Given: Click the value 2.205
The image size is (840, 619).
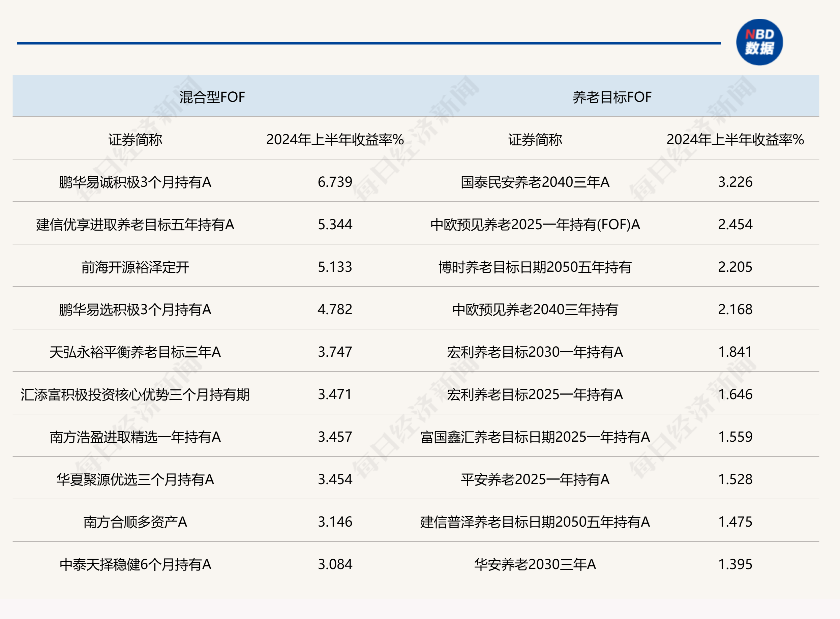Looking at the screenshot, I should pos(735,267).
